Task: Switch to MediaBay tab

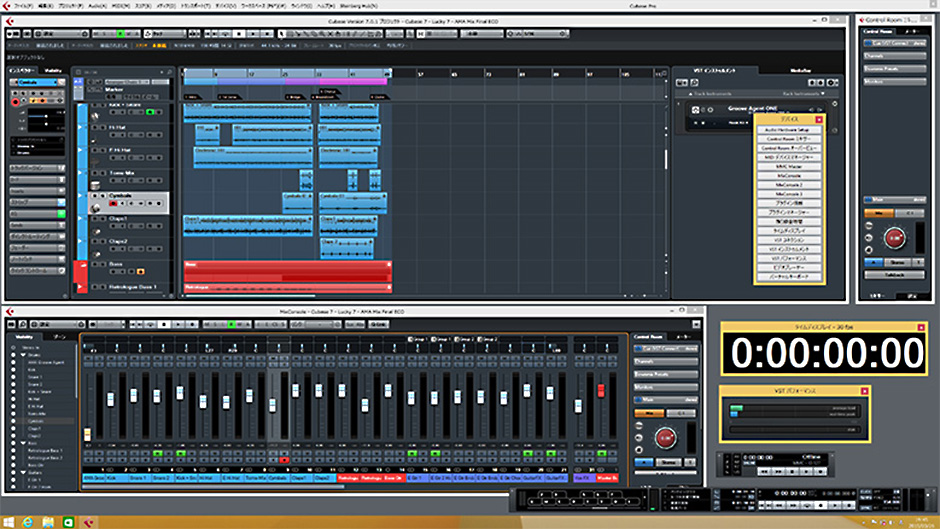Action: (x=800, y=70)
